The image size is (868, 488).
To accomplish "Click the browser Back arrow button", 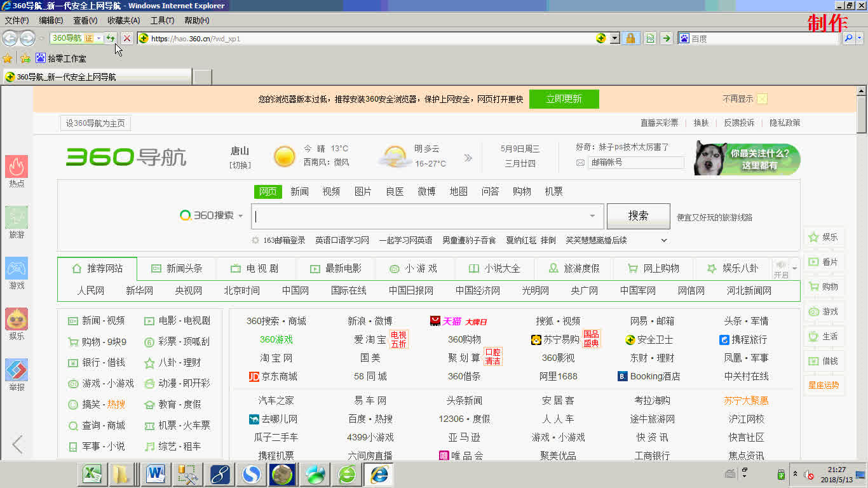I will (x=10, y=38).
